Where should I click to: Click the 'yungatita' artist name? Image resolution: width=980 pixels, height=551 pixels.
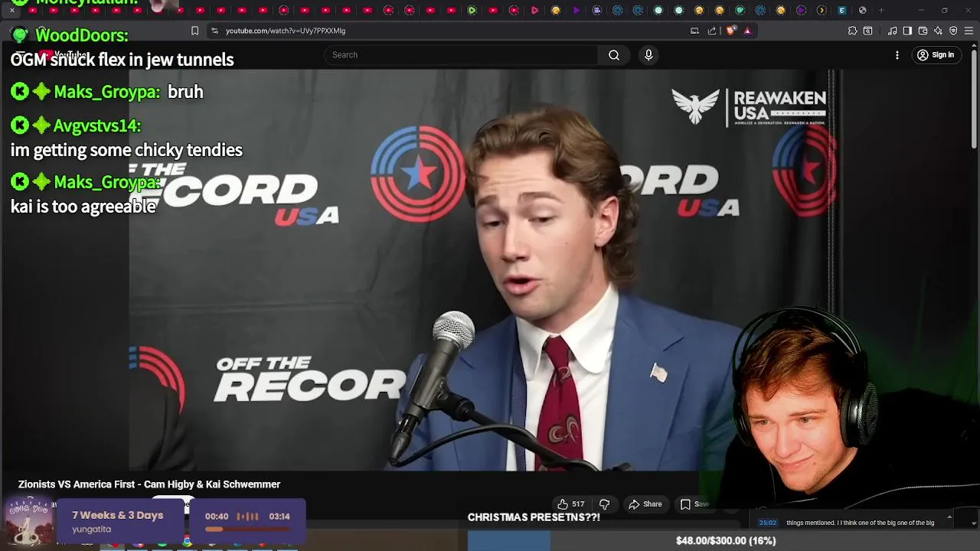tap(92, 530)
